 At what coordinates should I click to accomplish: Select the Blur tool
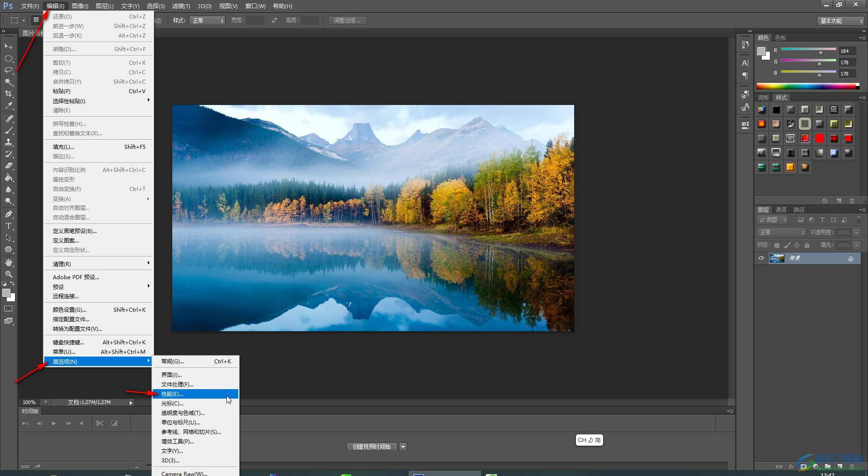pos(9,189)
